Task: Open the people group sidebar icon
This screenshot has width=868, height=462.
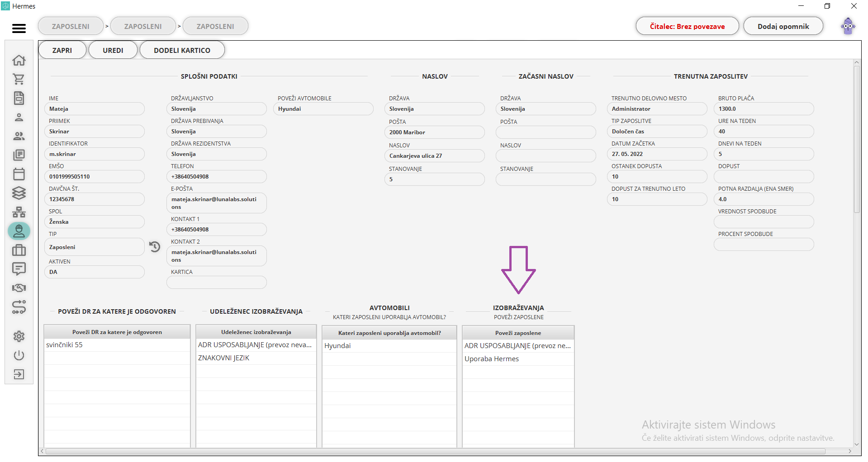Action: pyautogui.click(x=19, y=136)
